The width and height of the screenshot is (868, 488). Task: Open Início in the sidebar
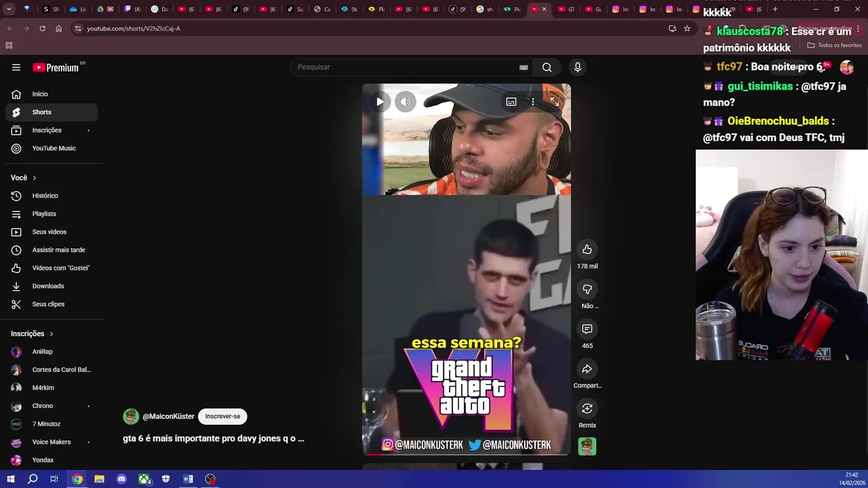(52, 94)
